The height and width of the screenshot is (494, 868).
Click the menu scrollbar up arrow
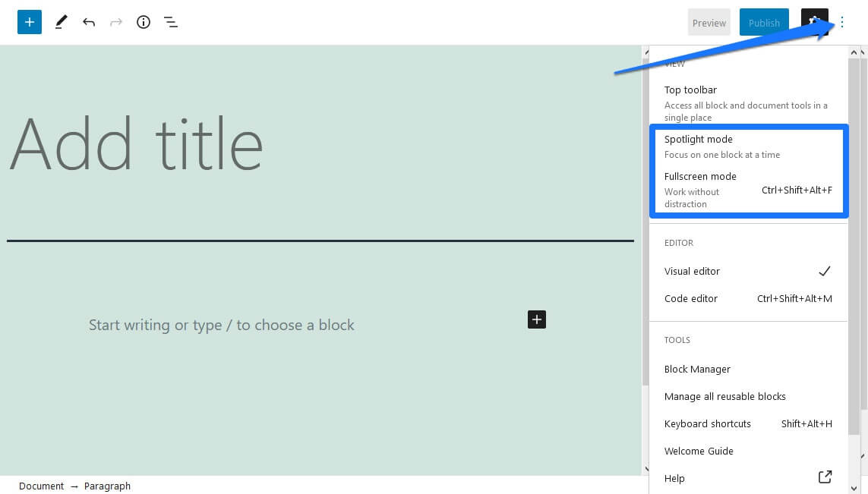854,52
